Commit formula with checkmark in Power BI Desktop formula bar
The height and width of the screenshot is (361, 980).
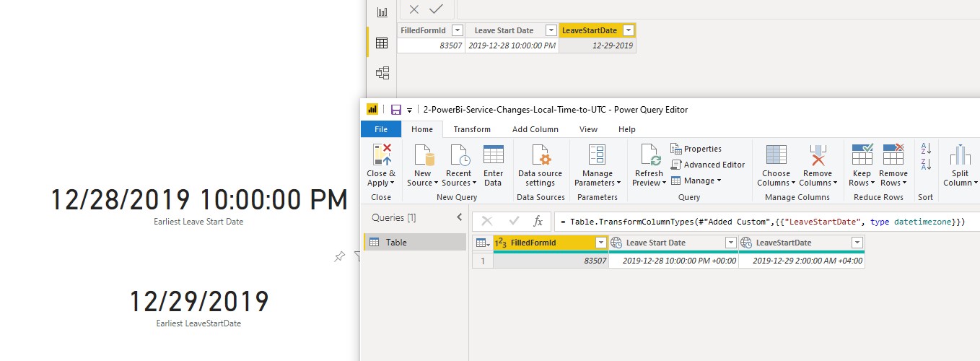[x=436, y=9]
